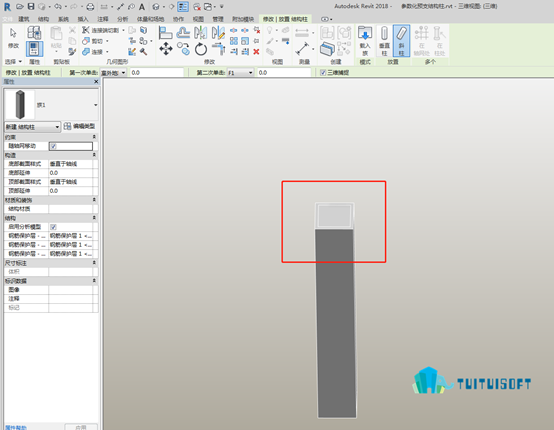
Task: Collapse the Construction section in Properties
Action: tap(94, 155)
